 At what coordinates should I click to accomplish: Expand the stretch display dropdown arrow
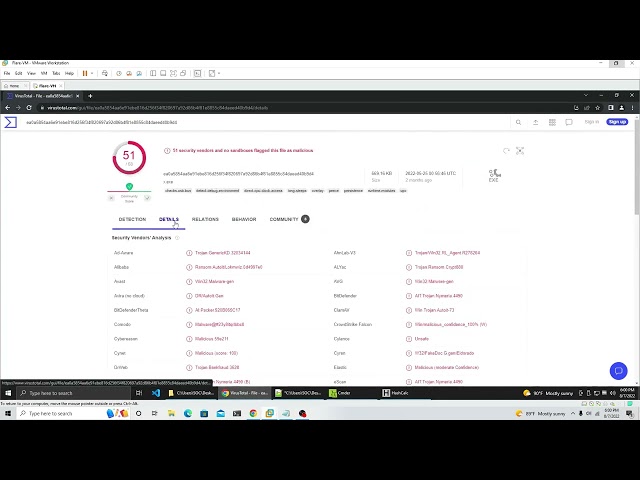[219, 73]
